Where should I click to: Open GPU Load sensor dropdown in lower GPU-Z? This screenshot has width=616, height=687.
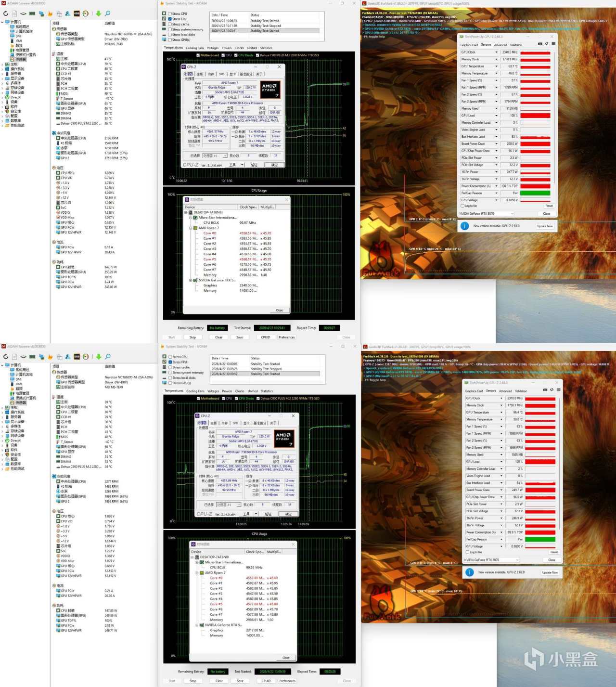[501, 462]
